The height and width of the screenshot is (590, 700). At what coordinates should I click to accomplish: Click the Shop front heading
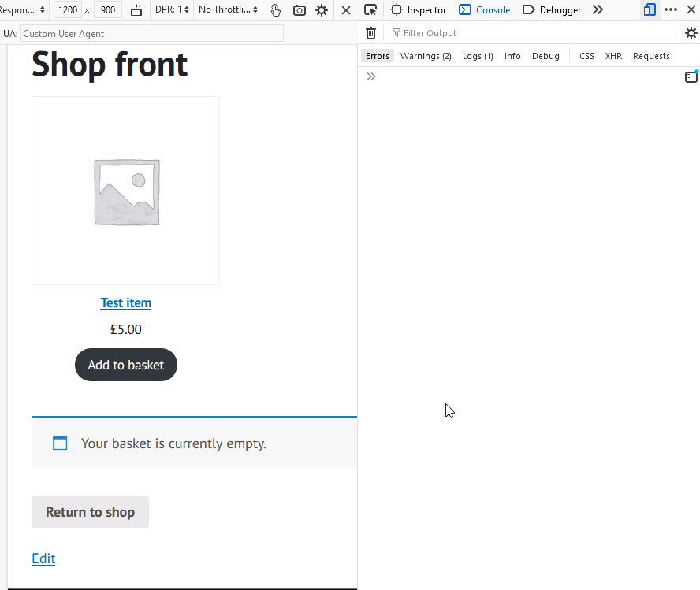110,65
